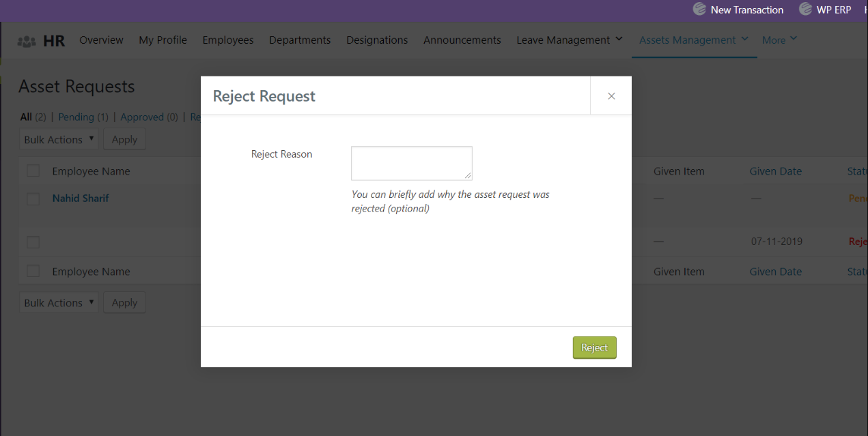This screenshot has height=436, width=868.
Task: Click the Apply button
Action: tap(124, 139)
